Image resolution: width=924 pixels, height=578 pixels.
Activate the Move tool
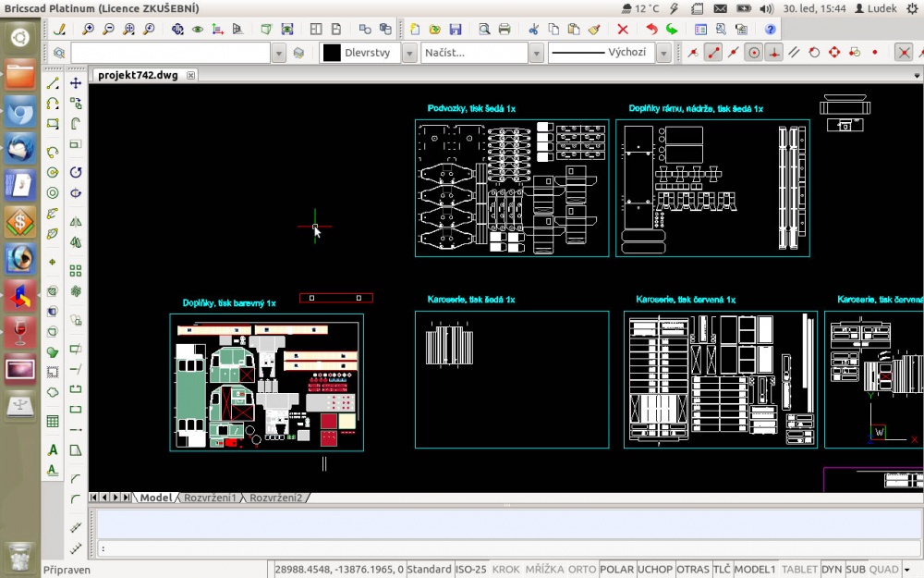76,83
